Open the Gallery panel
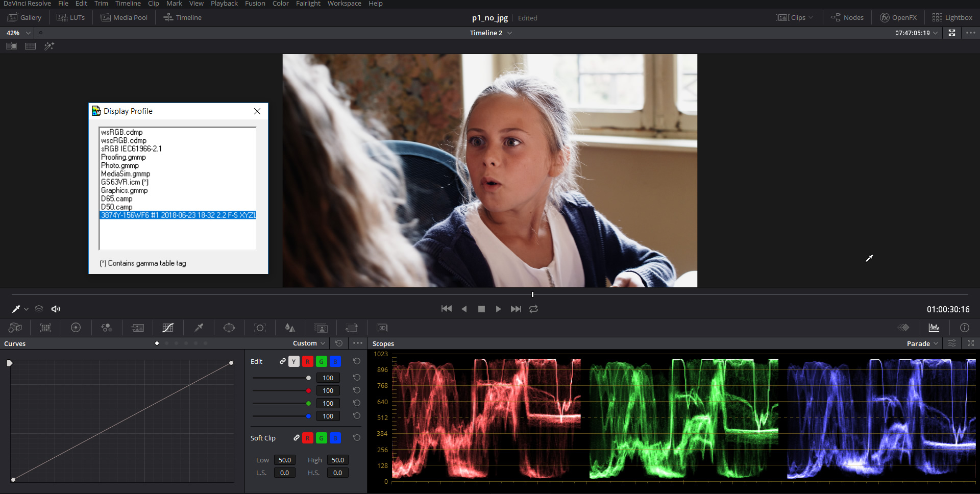980x494 pixels. point(24,17)
